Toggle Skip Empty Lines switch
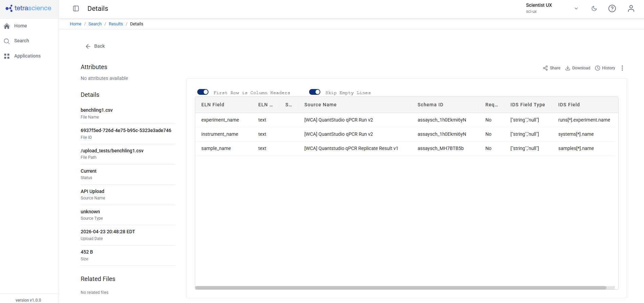 pyautogui.click(x=315, y=92)
